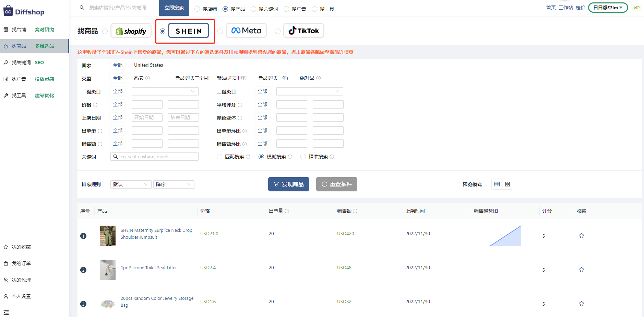Select the TikTok platform radio
The height and width of the screenshot is (317, 644).
click(x=278, y=31)
